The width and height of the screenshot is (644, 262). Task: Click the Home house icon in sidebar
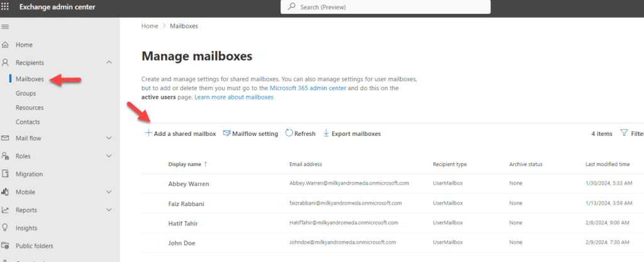coord(5,45)
